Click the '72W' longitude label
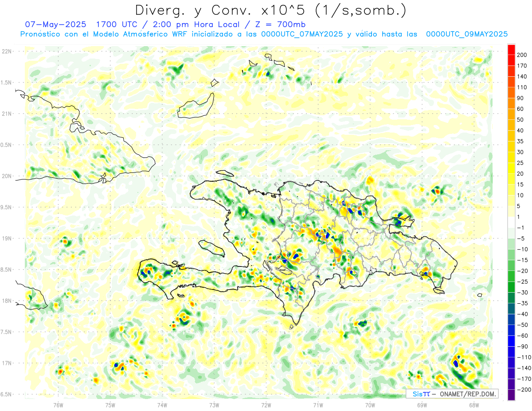Viewport: 532px width, 411px height. point(266,405)
